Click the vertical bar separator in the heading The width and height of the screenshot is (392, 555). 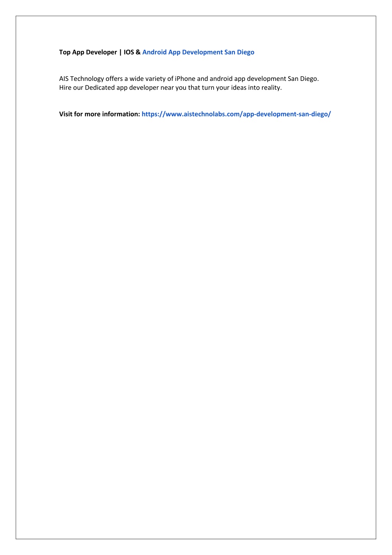(x=120, y=52)
